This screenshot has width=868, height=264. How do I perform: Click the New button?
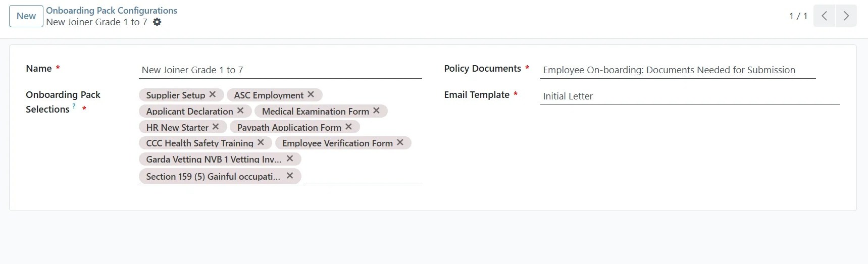[26, 16]
